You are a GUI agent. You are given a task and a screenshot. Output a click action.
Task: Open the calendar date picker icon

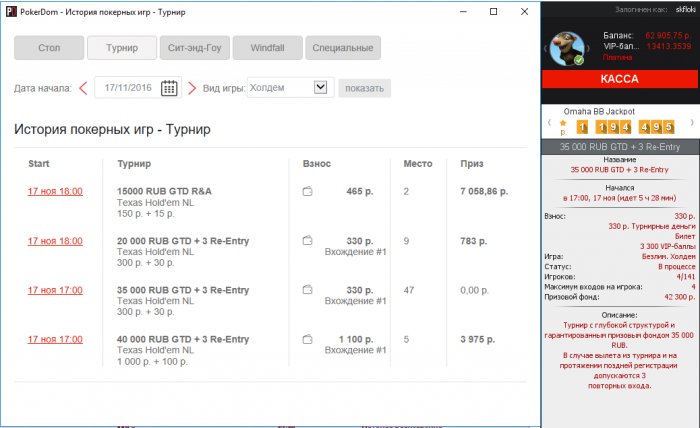tap(169, 88)
